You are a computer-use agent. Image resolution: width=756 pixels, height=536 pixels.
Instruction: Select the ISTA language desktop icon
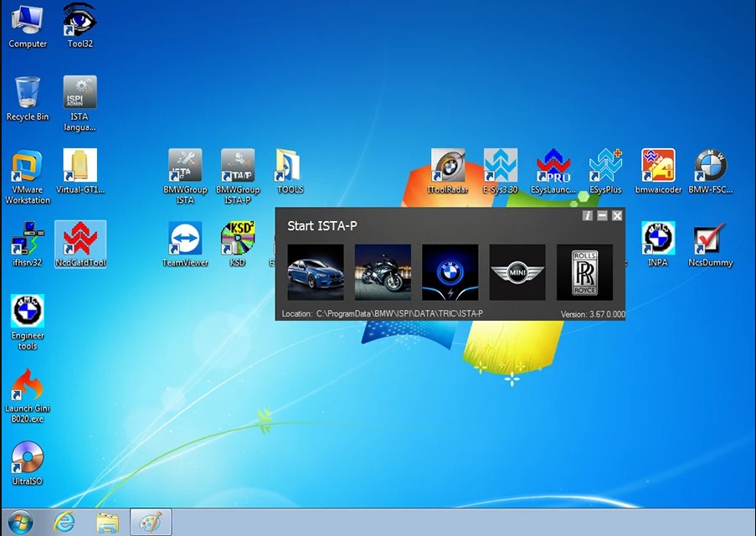(80, 104)
